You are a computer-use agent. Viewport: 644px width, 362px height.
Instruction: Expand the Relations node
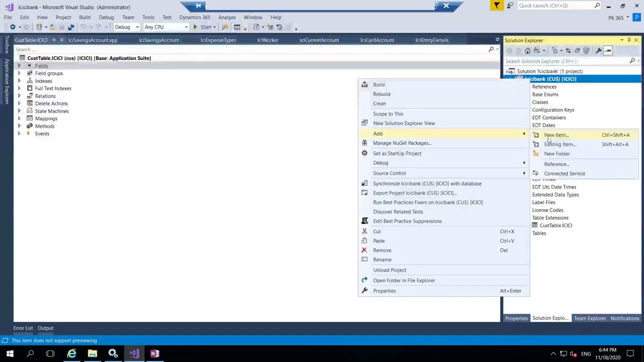[19, 96]
